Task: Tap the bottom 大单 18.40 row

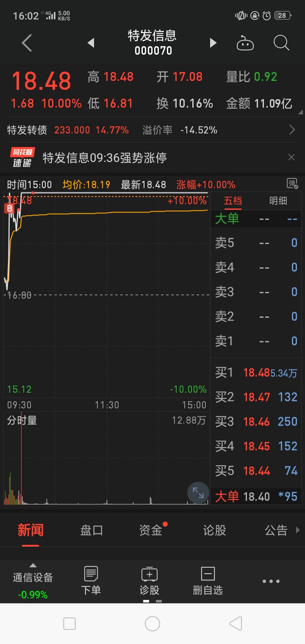Action: pos(256,496)
